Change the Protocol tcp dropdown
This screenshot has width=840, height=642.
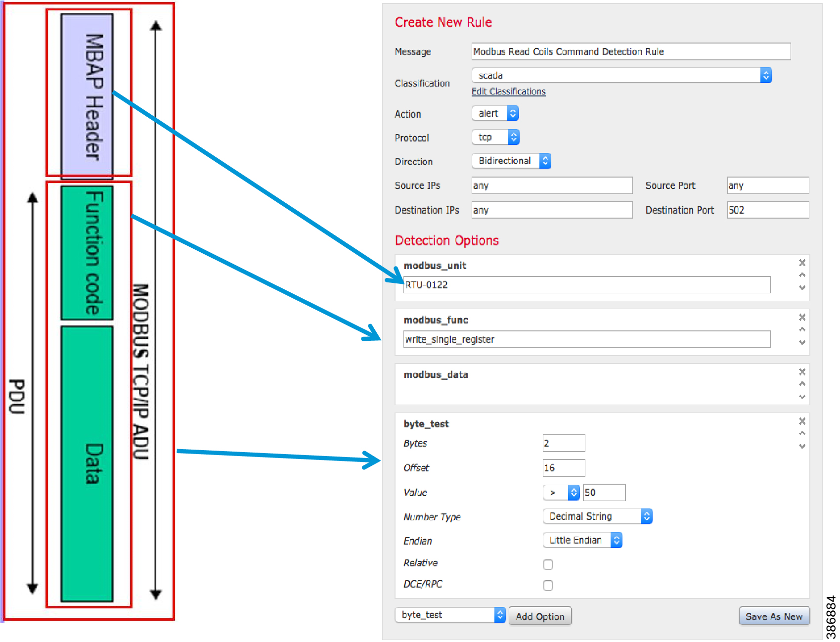[x=495, y=137]
